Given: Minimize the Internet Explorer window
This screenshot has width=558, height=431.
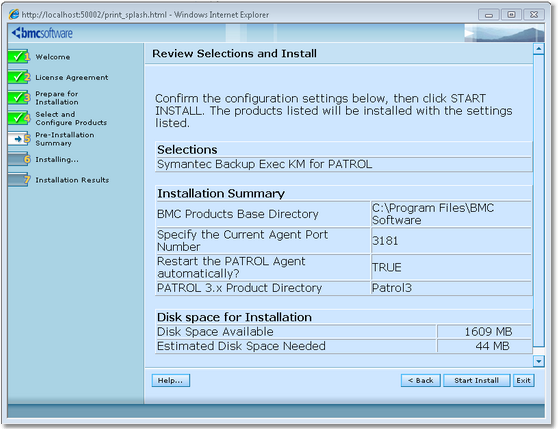Looking at the screenshot, I should tap(489, 15).
